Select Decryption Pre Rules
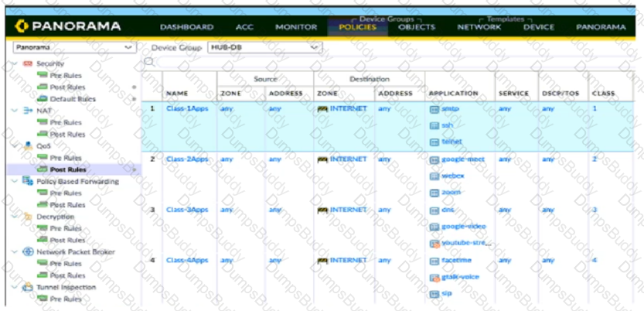 coord(66,228)
